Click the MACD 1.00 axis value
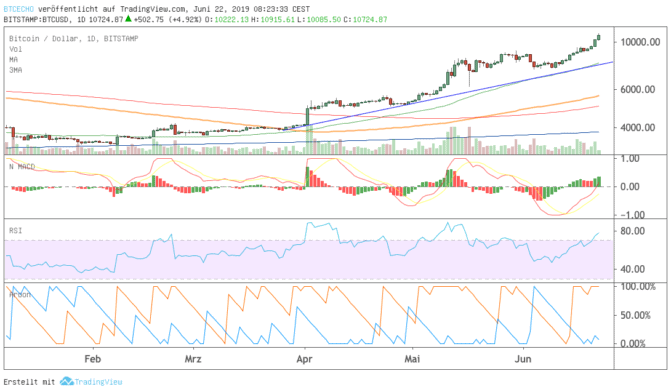The width and height of the screenshot is (671, 392). tap(630, 159)
